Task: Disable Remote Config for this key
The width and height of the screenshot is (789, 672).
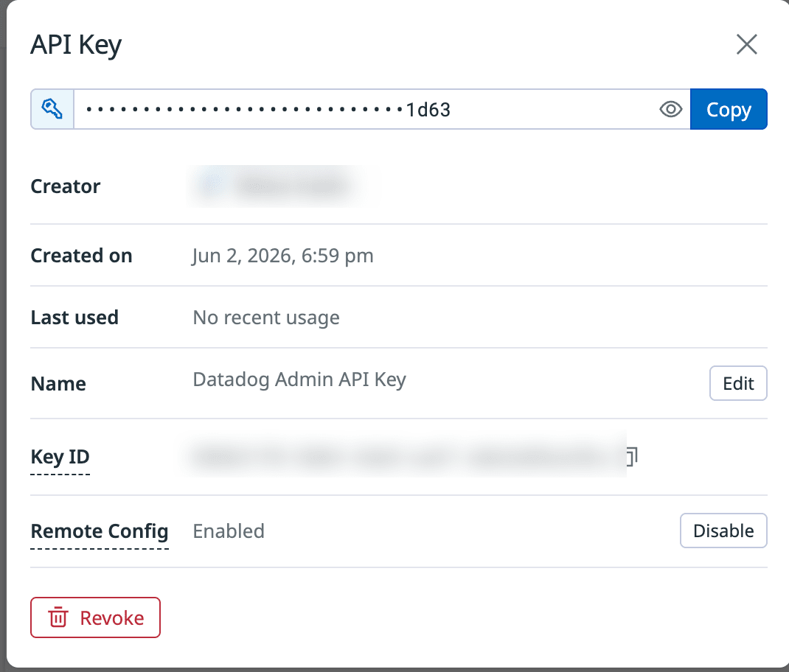Action: click(x=723, y=531)
